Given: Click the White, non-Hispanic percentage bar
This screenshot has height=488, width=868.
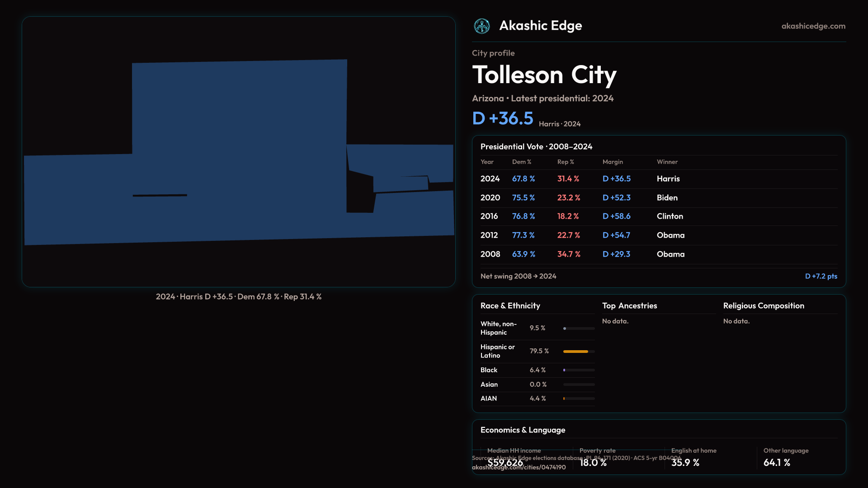Looking at the screenshot, I should pos(578,328).
